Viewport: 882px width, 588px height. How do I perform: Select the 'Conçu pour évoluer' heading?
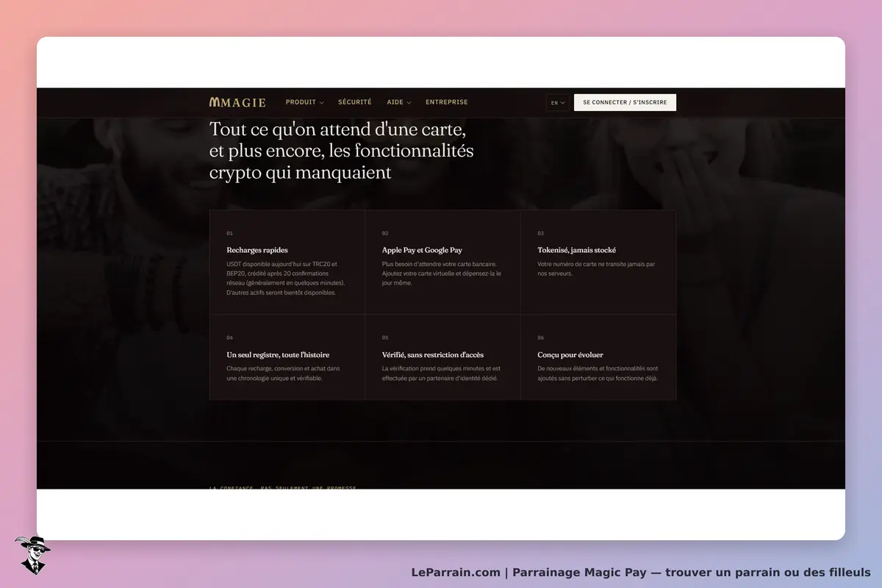[570, 355]
